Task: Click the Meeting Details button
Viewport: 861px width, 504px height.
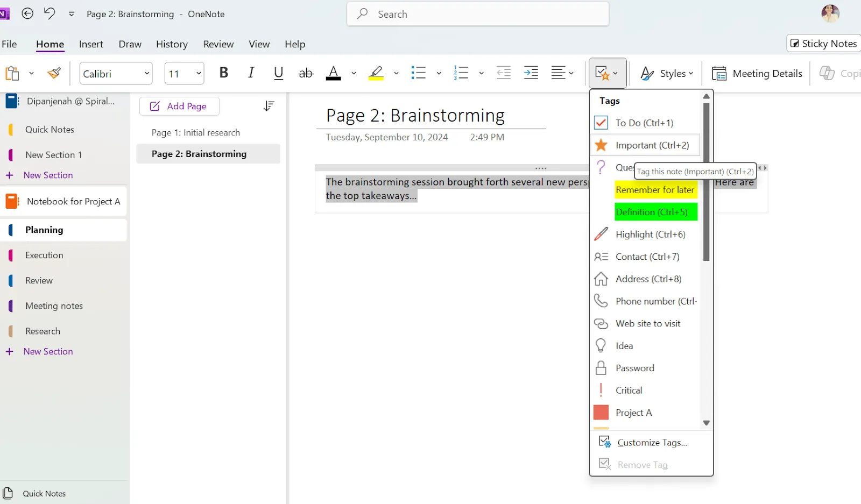Action: 757,73
